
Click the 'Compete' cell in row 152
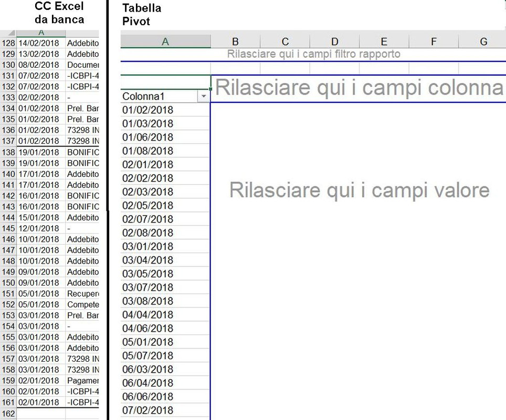tap(82, 304)
